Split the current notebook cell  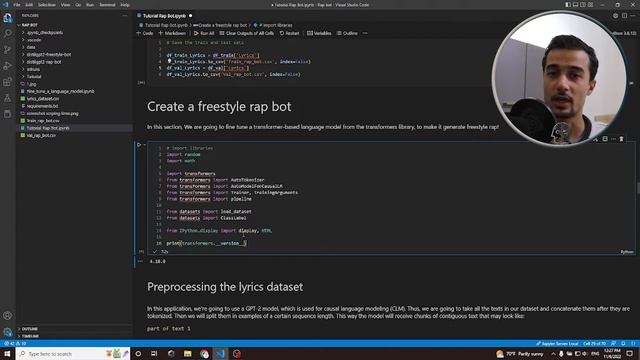point(605,139)
